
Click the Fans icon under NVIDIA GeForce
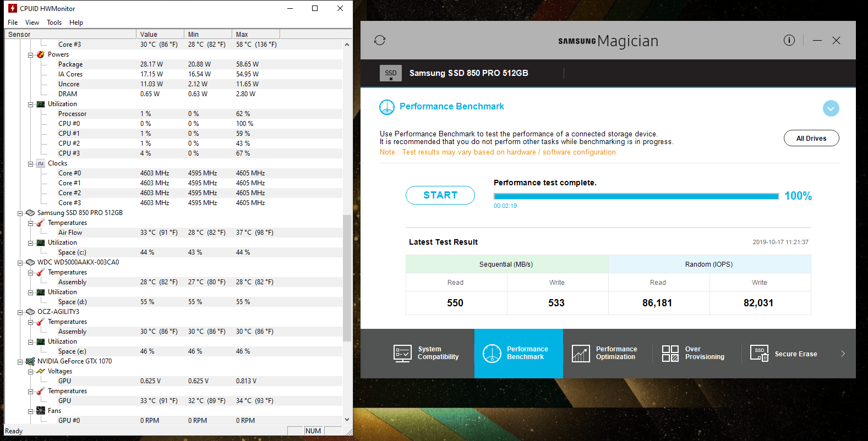(x=41, y=411)
